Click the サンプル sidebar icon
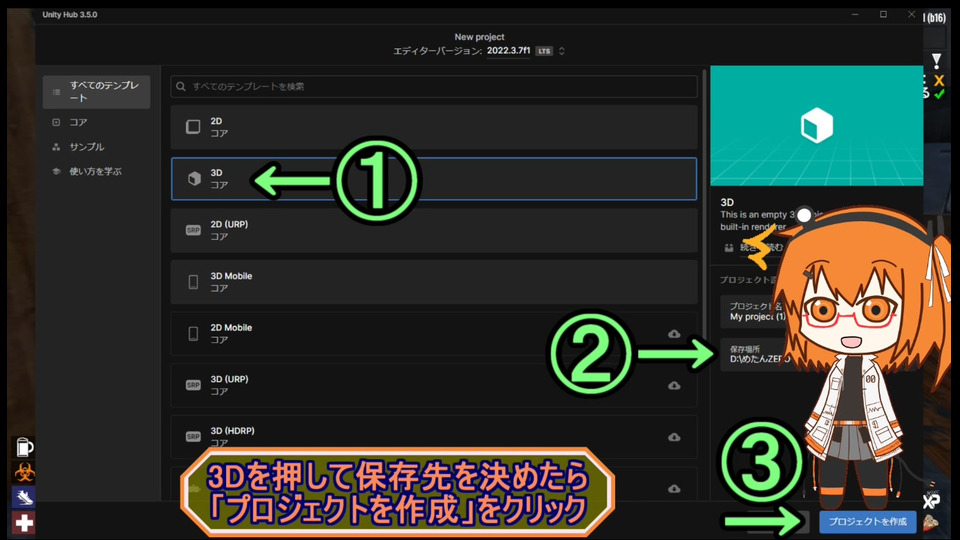960x540 pixels. 56,147
